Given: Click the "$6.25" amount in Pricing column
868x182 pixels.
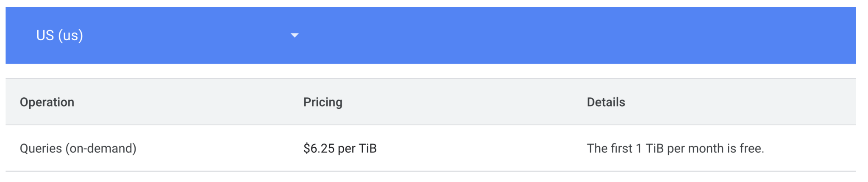Looking at the screenshot, I should 319,149.
